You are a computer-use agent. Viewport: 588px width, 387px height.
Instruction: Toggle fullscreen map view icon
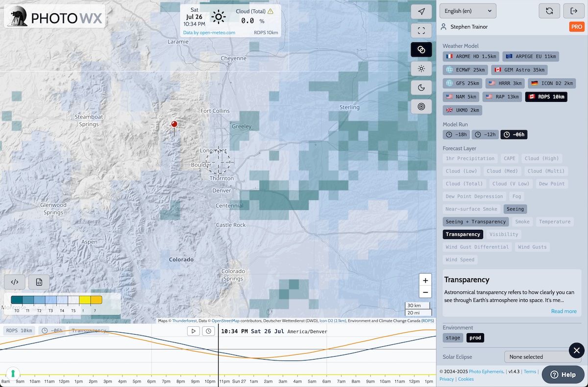coord(421,30)
